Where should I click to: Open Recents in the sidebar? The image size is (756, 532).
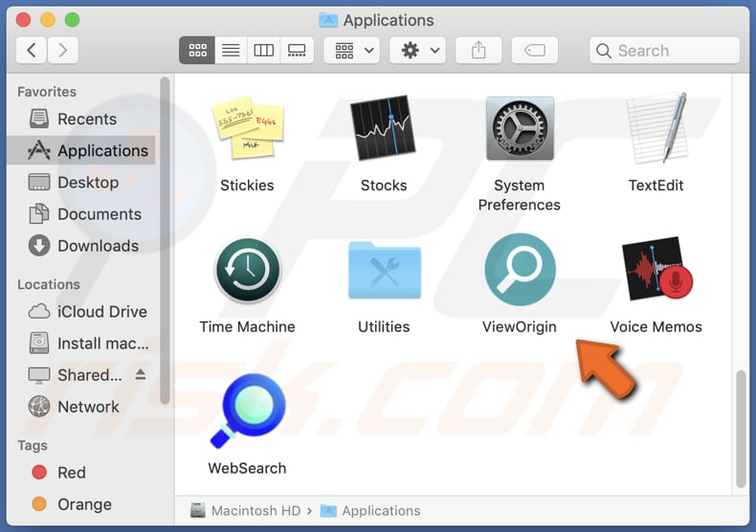point(81,119)
